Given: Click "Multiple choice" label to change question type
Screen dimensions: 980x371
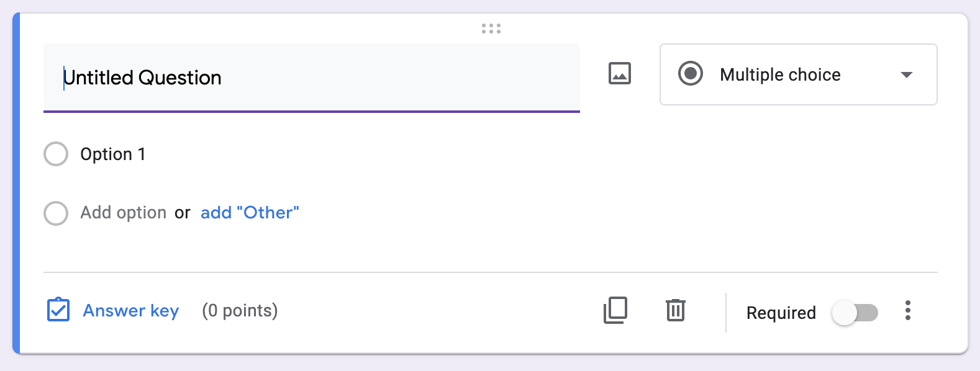Looking at the screenshot, I should [780, 74].
